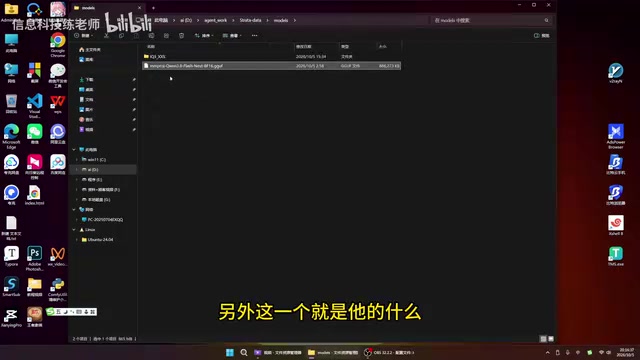The image size is (640, 360).
Task: Open the Windows Start button
Action: 230,352
